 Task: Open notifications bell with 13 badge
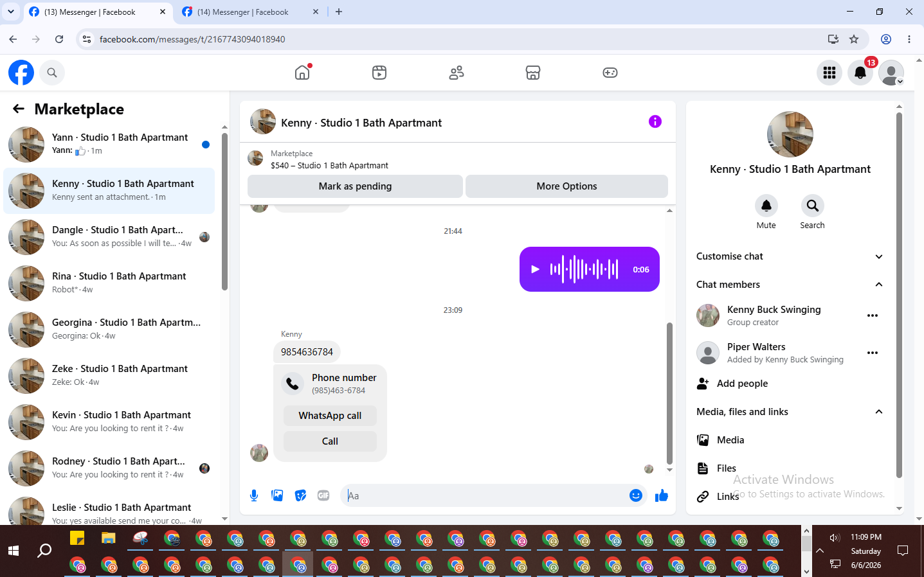[860, 73]
